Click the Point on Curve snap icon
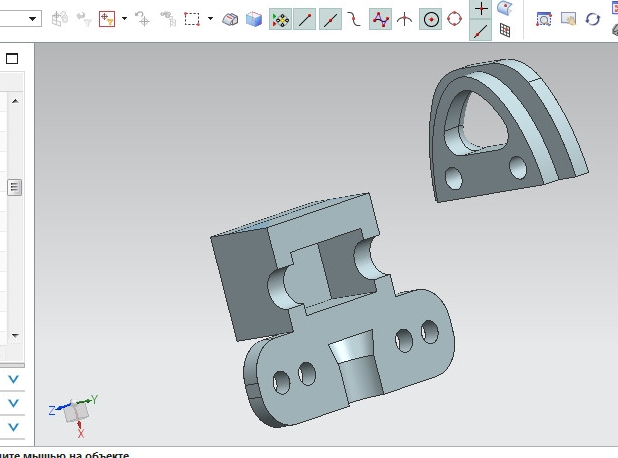Screen dimensions: 618x458 pyautogui.click(x=481, y=31)
